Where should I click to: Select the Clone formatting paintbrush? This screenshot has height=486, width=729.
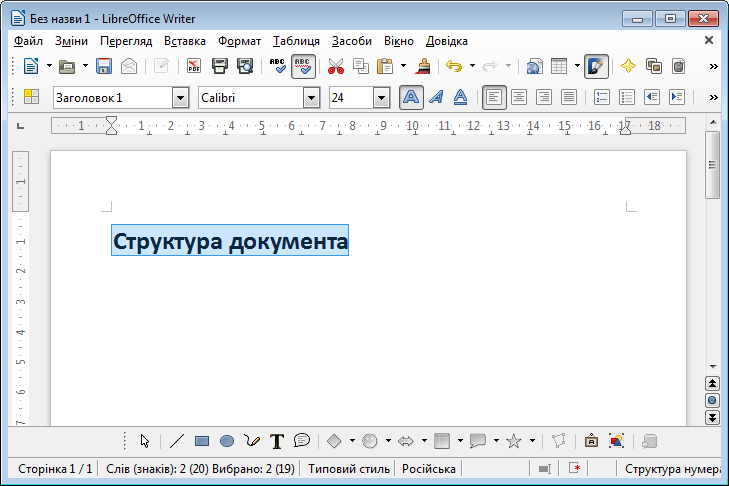(x=423, y=66)
